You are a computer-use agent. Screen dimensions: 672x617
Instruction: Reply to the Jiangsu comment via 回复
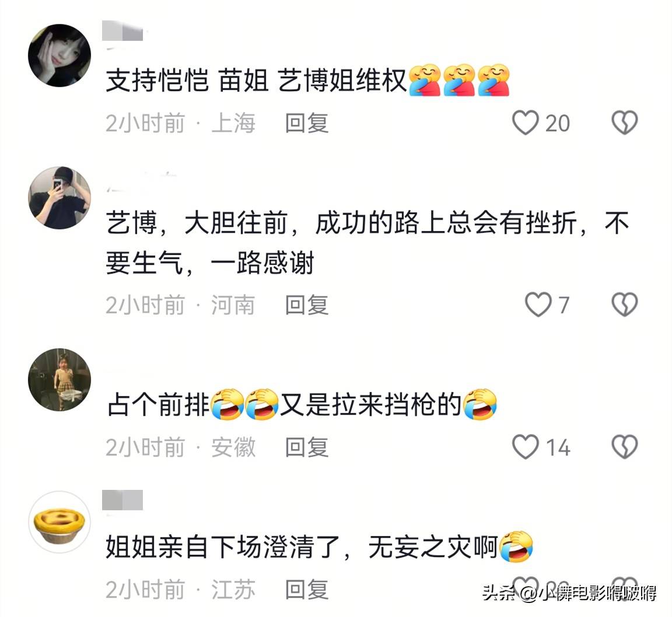(307, 590)
